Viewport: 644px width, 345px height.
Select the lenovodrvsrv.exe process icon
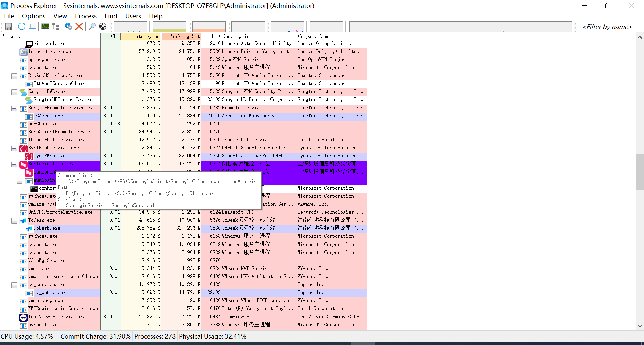pos(23,52)
